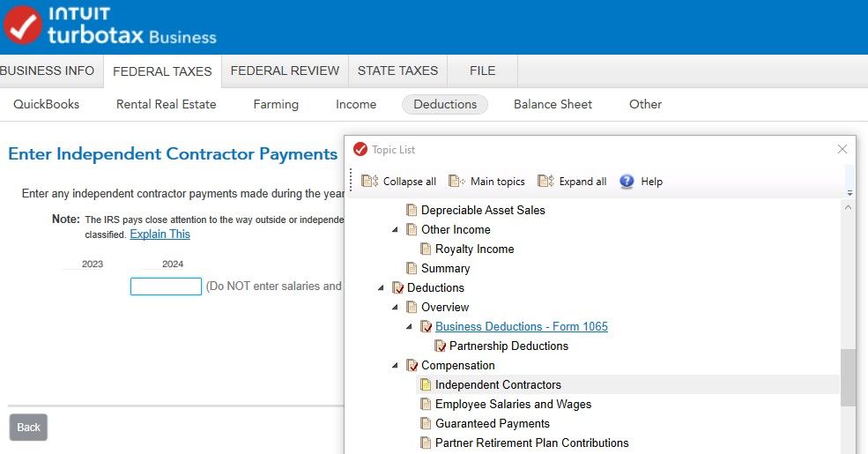Click the Topic List red checkmark icon
Screen dimensions: 868x454
tap(360, 150)
